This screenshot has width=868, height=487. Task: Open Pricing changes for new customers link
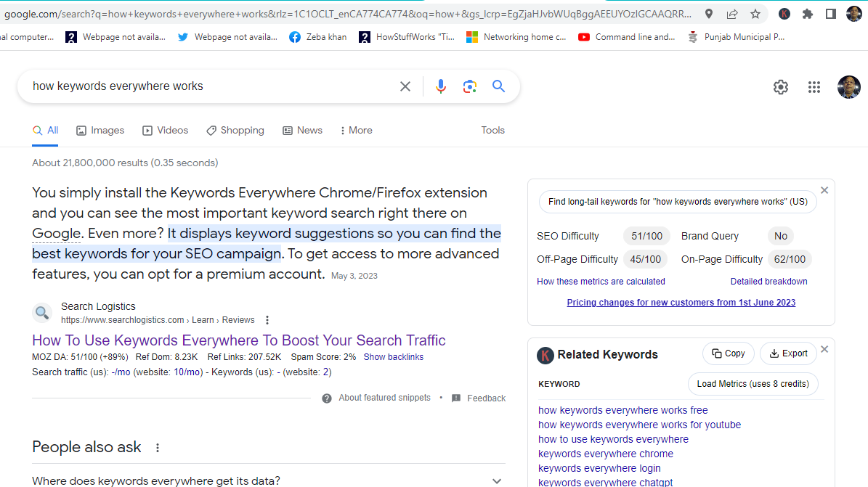[681, 302]
